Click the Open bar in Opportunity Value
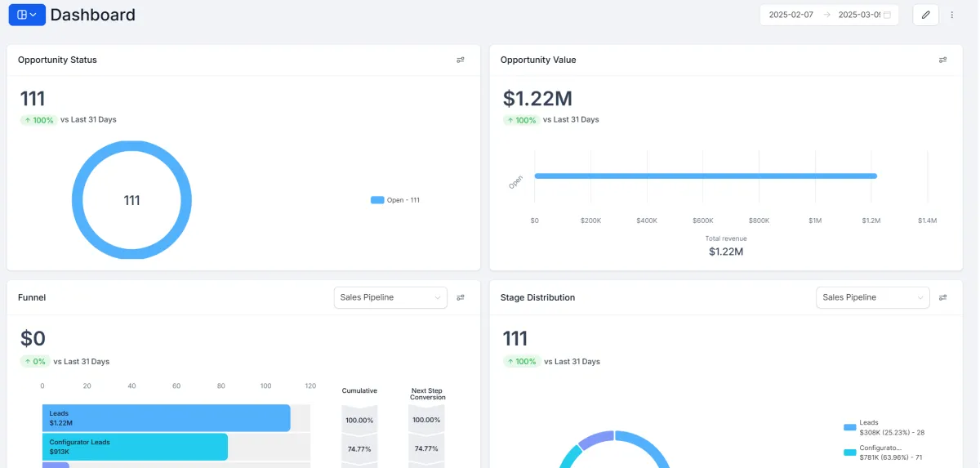The image size is (980, 468). pos(706,176)
